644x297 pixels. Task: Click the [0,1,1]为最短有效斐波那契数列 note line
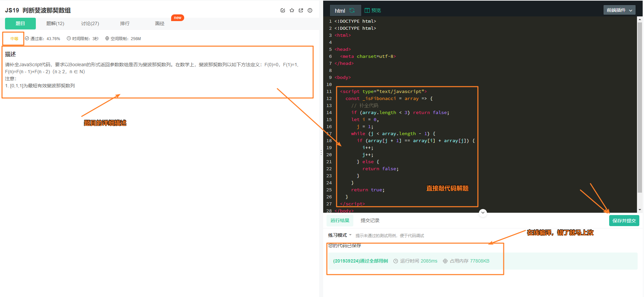click(x=40, y=86)
